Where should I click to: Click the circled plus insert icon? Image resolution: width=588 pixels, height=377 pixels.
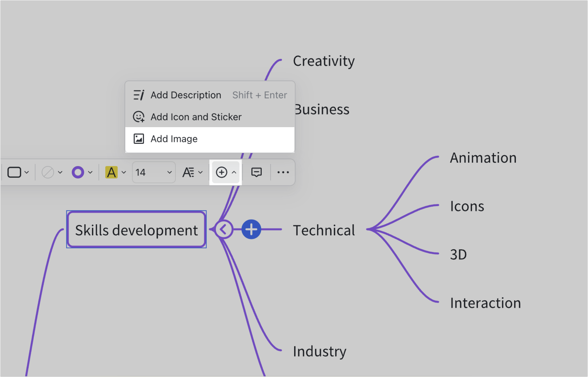pos(221,172)
